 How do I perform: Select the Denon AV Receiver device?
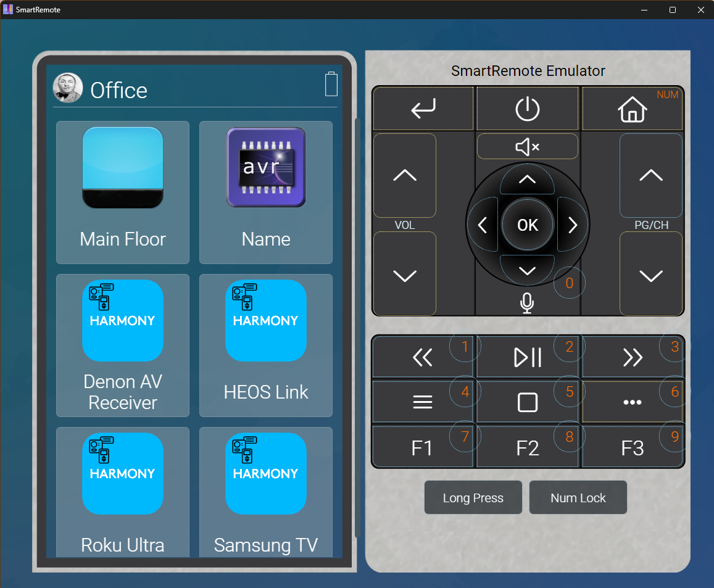[122, 345]
